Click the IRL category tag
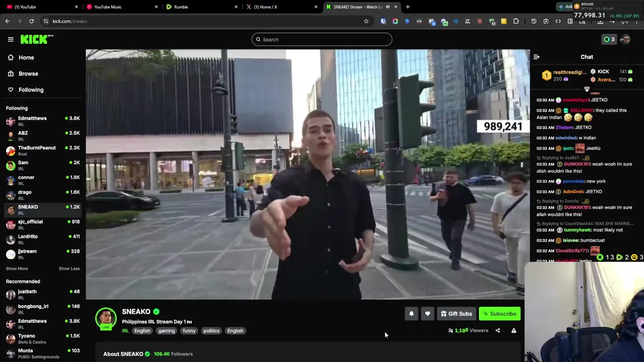The height and width of the screenshot is (362, 644). 125,331
